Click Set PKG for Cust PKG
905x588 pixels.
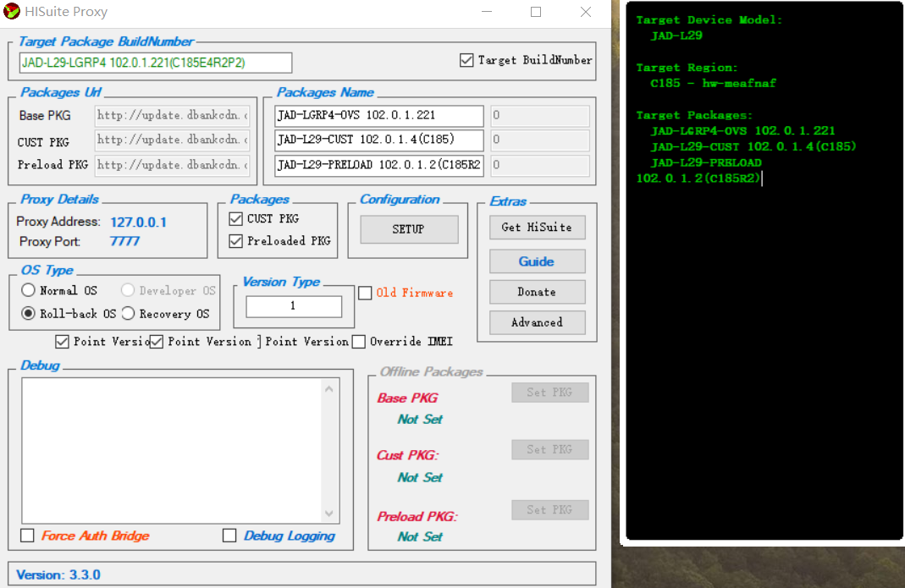pyautogui.click(x=550, y=449)
